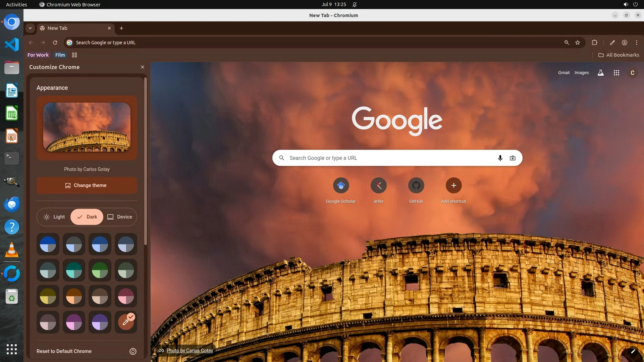Open the Extensions puzzle icon
Image resolution: width=644 pixels, height=362 pixels.
(594, 43)
